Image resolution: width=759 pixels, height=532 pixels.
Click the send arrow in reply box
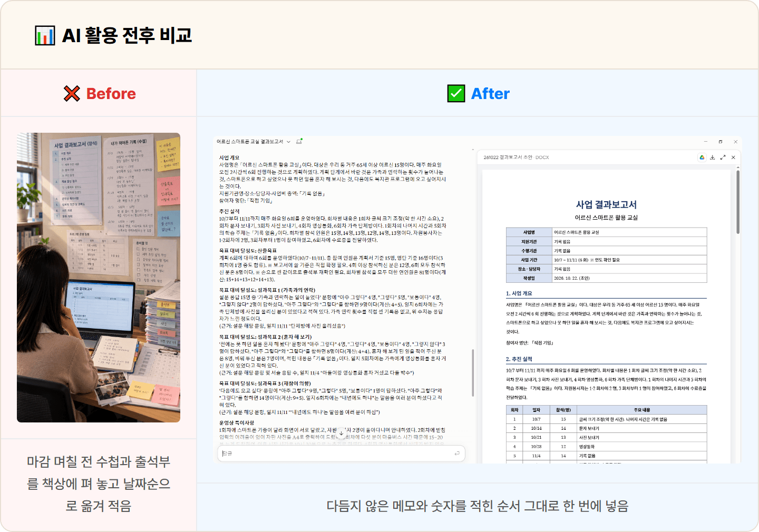pyautogui.click(x=457, y=454)
